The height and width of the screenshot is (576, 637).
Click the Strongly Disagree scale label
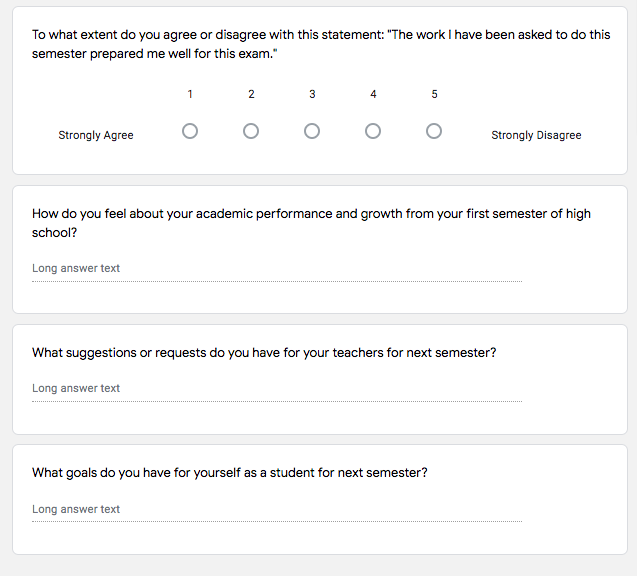click(536, 135)
